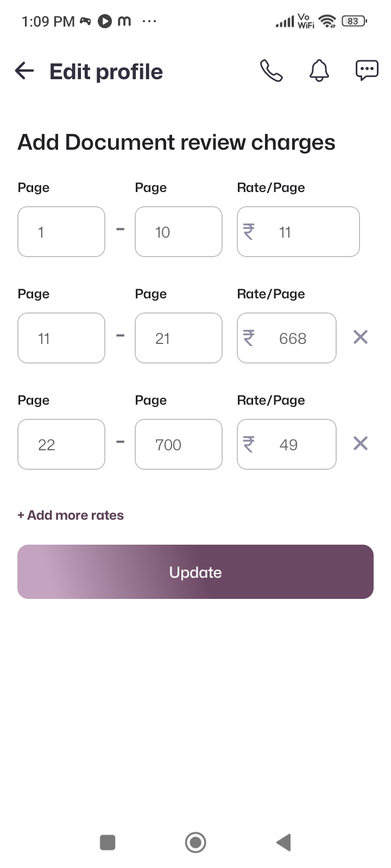Edit ending page field showing 700
Screen dimensions: 391x868
pos(178,444)
